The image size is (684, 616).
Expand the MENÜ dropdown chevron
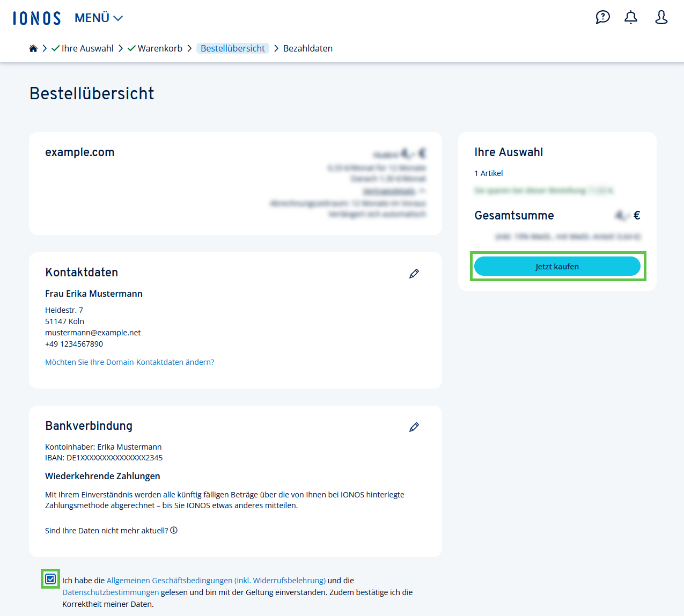117,18
